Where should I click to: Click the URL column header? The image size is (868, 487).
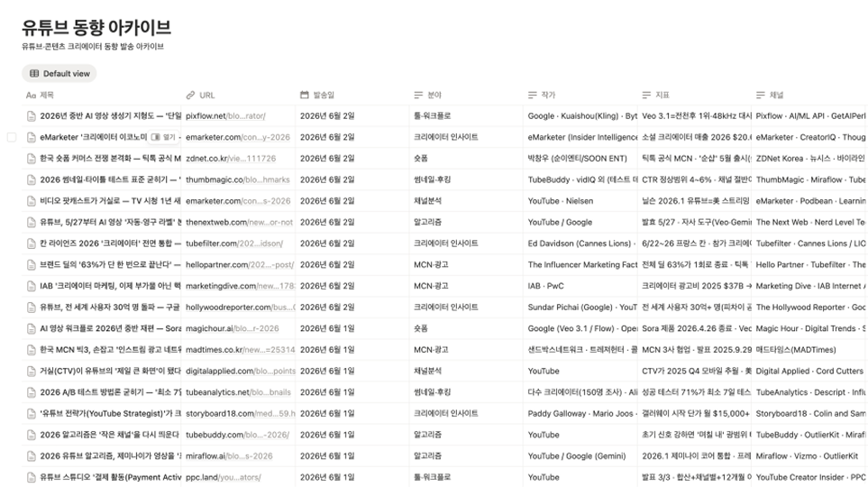pyautogui.click(x=207, y=96)
